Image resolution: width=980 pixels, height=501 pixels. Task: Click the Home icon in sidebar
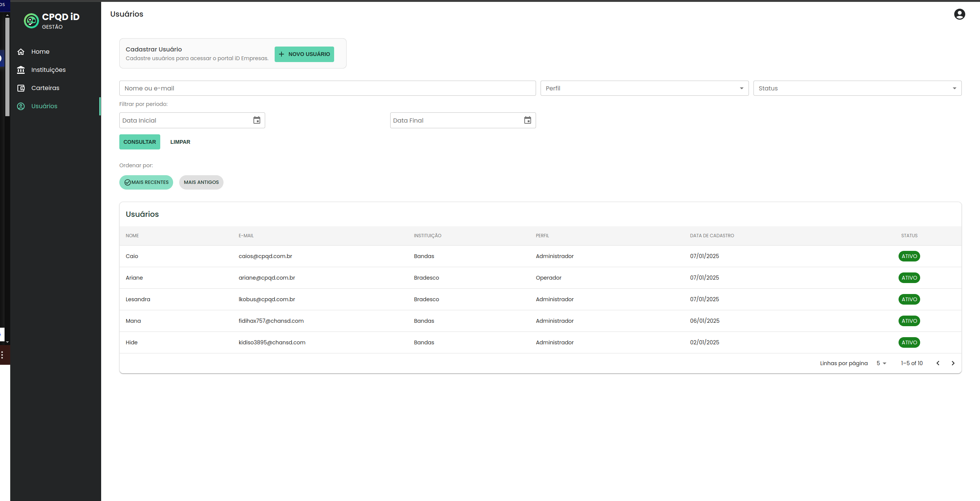[21, 52]
